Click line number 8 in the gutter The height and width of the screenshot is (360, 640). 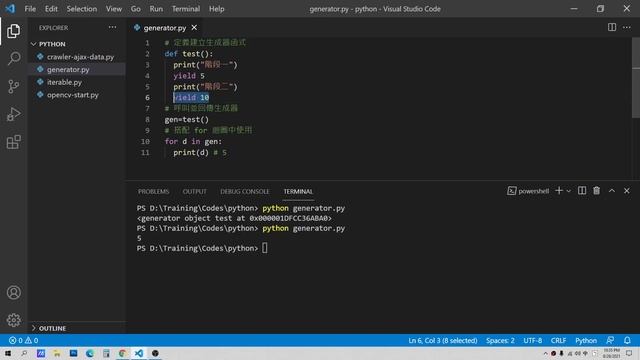tap(147, 120)
